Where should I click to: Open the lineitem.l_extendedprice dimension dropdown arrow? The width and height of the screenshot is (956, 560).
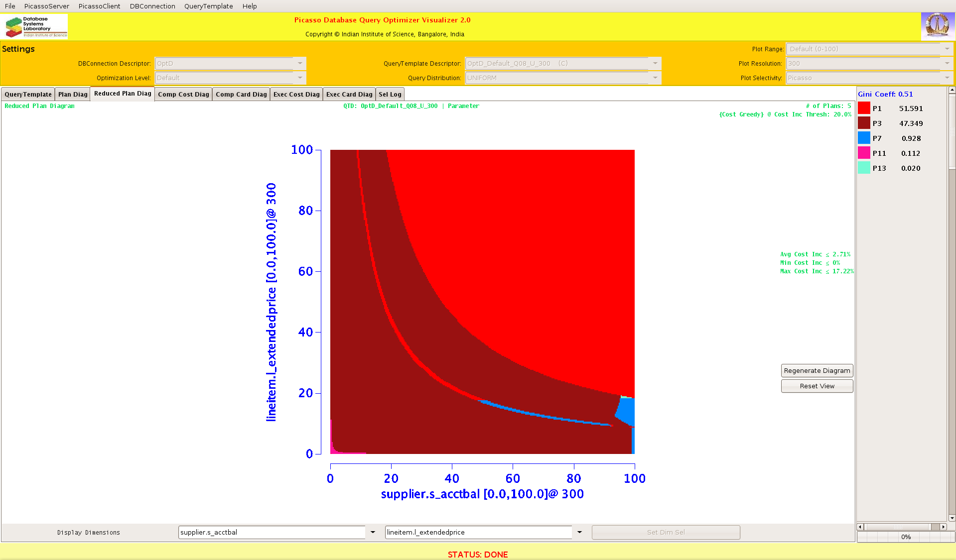coord(579,533)
